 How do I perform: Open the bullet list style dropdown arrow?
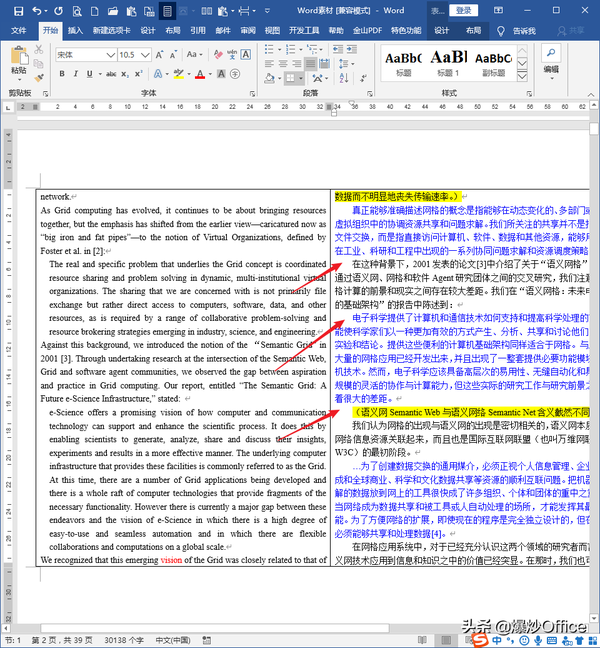pyautogui.click(x=279, y=50)
